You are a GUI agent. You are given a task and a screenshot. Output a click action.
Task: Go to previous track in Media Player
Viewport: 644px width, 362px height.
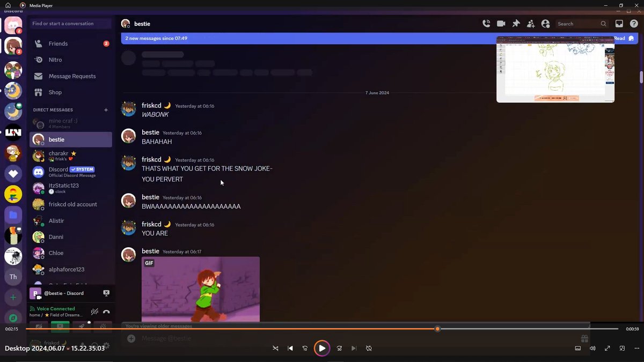pyautogui.click(x=290, y=348)
